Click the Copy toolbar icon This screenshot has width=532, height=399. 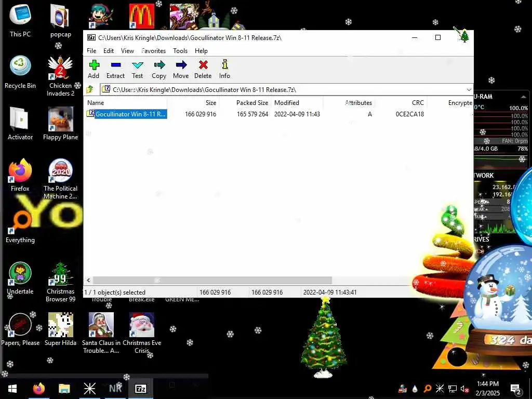coord(159,69)
